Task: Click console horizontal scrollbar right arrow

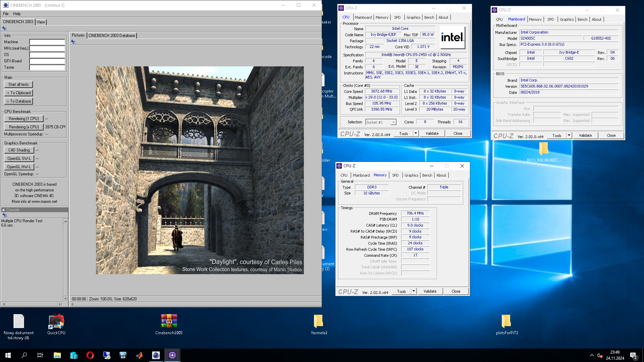Action: 60,304
